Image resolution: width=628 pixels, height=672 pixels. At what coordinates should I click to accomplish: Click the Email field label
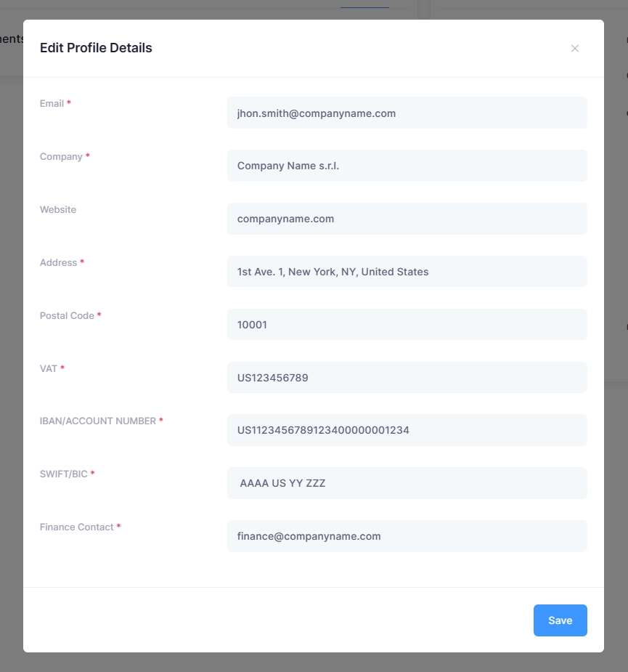tap(52, 104)
